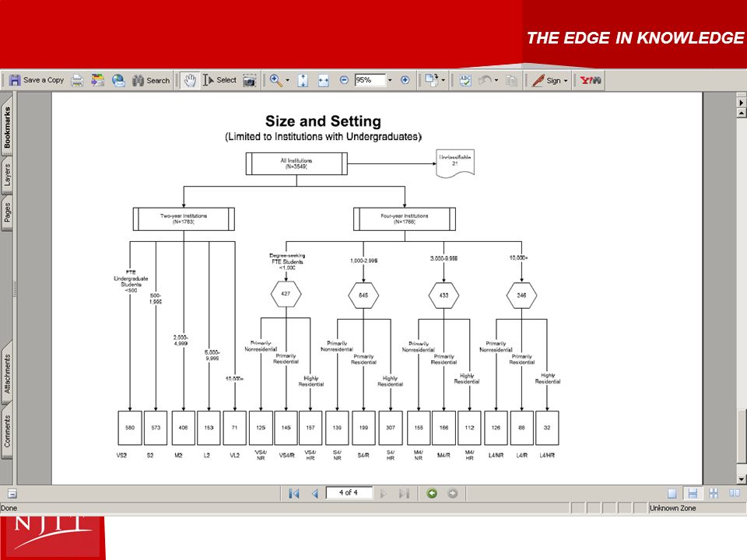Click the Sign pen icon
The width and height of the screenshot is (747, 560).
click(x=538, y=80)
